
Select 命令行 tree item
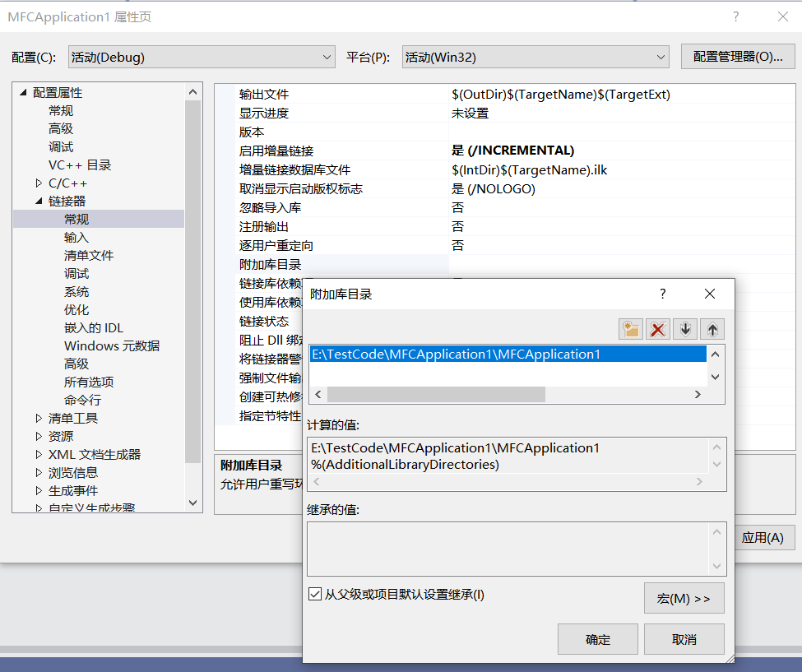tap(82, 400)
